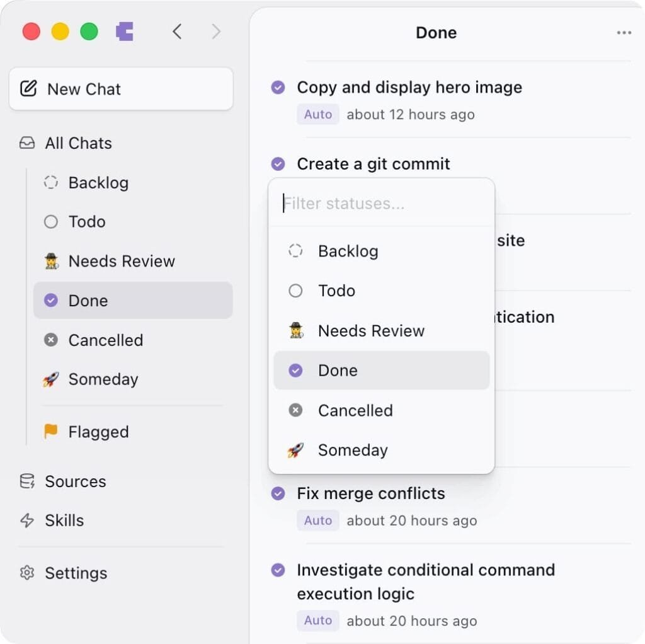The image size is (645, 644).
Task: Toggle status of Investigate conditional command task
Action: click(278, 570)
